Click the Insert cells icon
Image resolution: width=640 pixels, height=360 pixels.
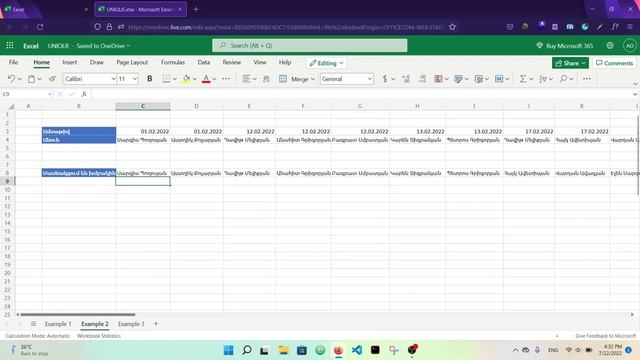(499, 79)
